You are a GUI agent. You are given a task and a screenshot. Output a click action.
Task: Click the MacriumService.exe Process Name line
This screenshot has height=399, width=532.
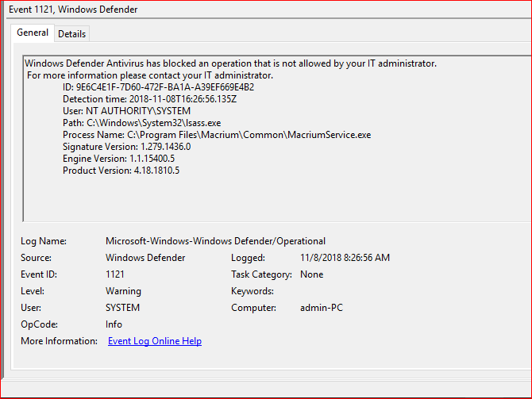click(x=217, y=135)
